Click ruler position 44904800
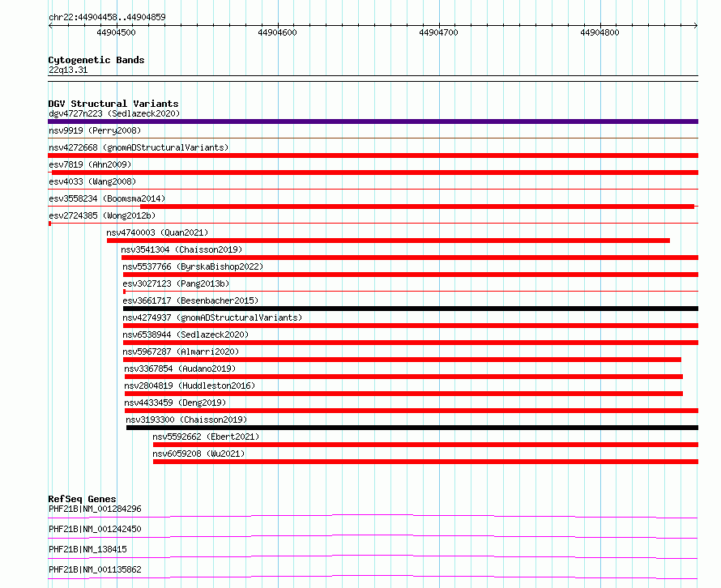This screenshot has height=588, width=721. pyautogui.click(x=599, y=32)
